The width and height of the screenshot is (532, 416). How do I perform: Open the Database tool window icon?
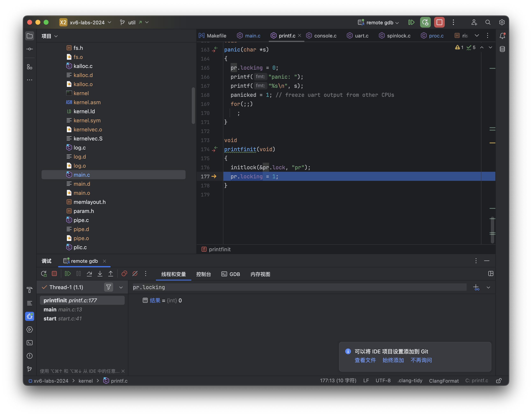tap(502, 49)
